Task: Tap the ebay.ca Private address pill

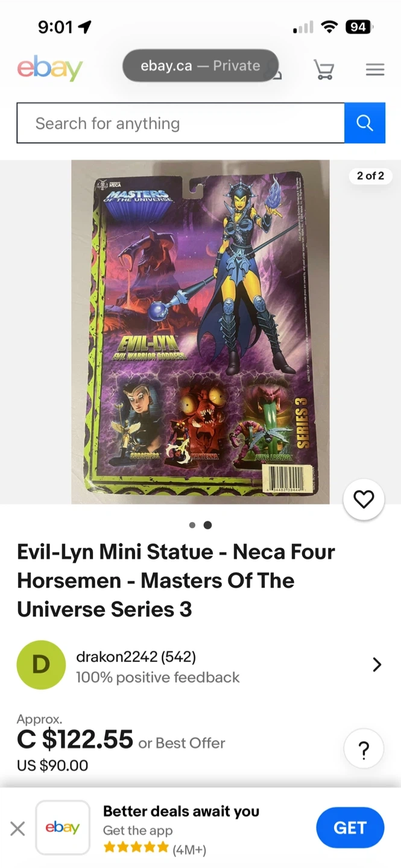Action: pos(200,66)
